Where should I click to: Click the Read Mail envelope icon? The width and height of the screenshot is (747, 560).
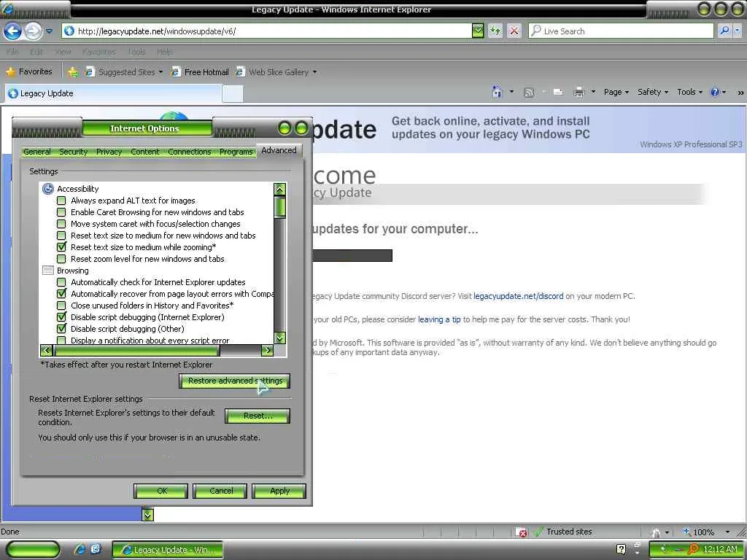pos(558,92)
